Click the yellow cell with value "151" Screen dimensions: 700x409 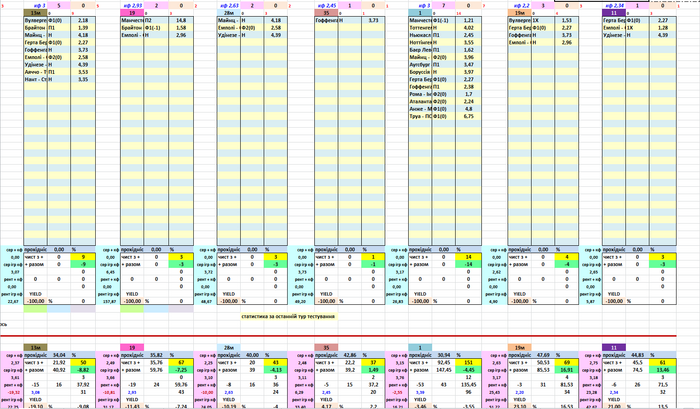click(x=469, y=363)
